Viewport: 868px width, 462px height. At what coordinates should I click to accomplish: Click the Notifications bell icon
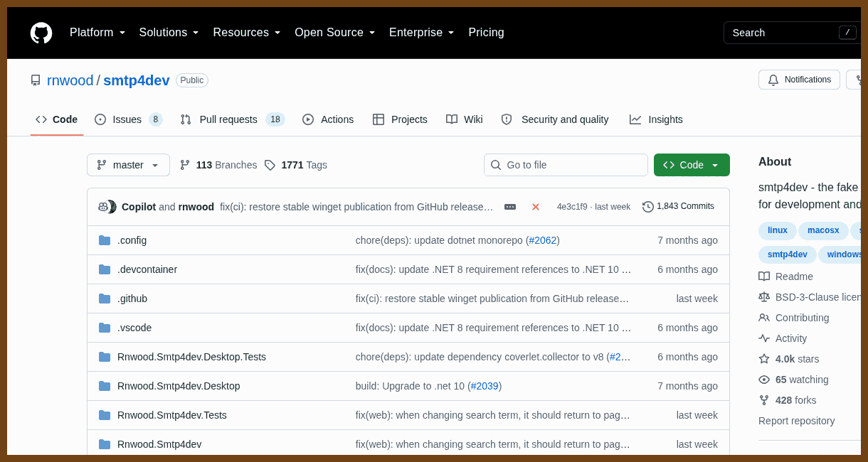coord(773,80)
